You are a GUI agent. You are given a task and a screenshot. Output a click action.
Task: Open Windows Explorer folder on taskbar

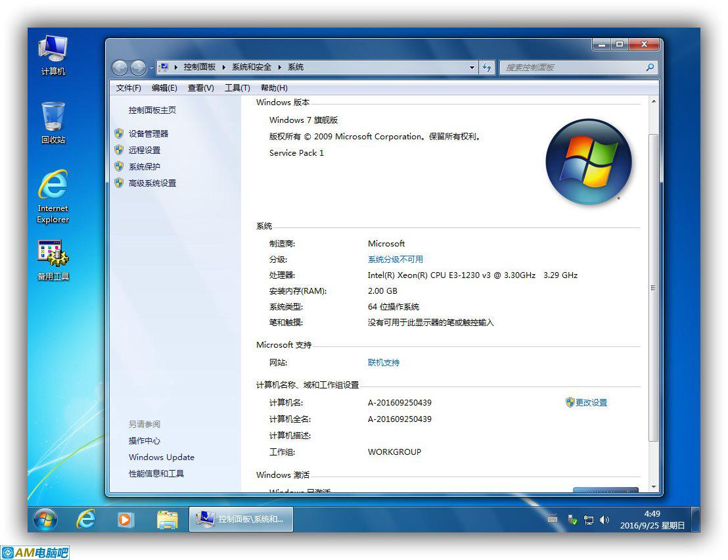coord(167,519)
